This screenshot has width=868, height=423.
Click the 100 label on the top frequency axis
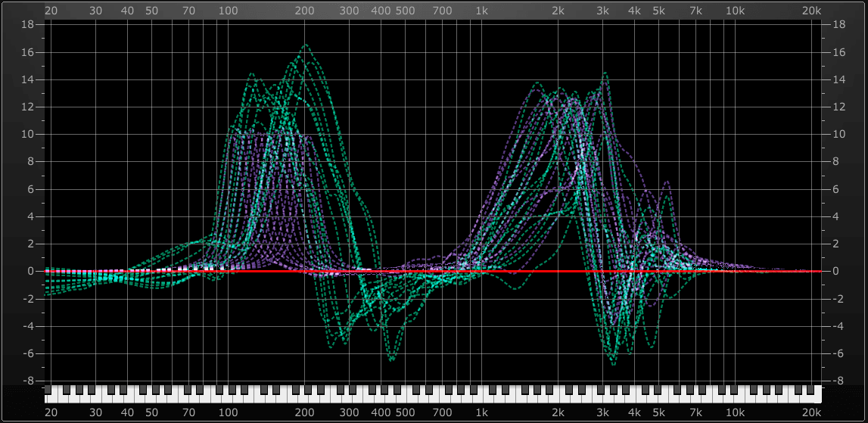tap(228, 11)
